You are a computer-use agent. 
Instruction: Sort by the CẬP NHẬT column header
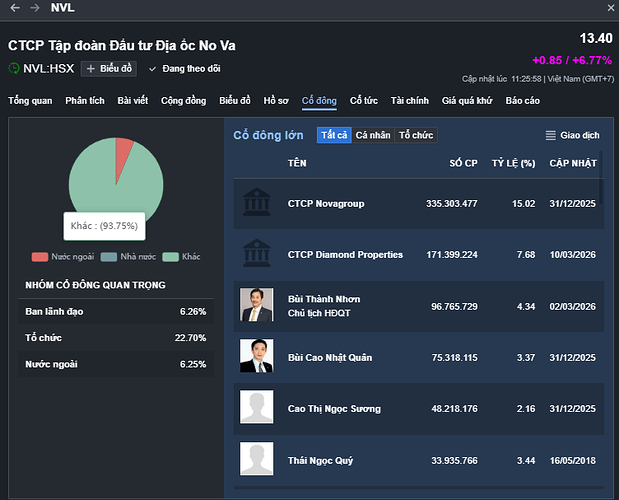pyautogui.click(x=573, y=163)
